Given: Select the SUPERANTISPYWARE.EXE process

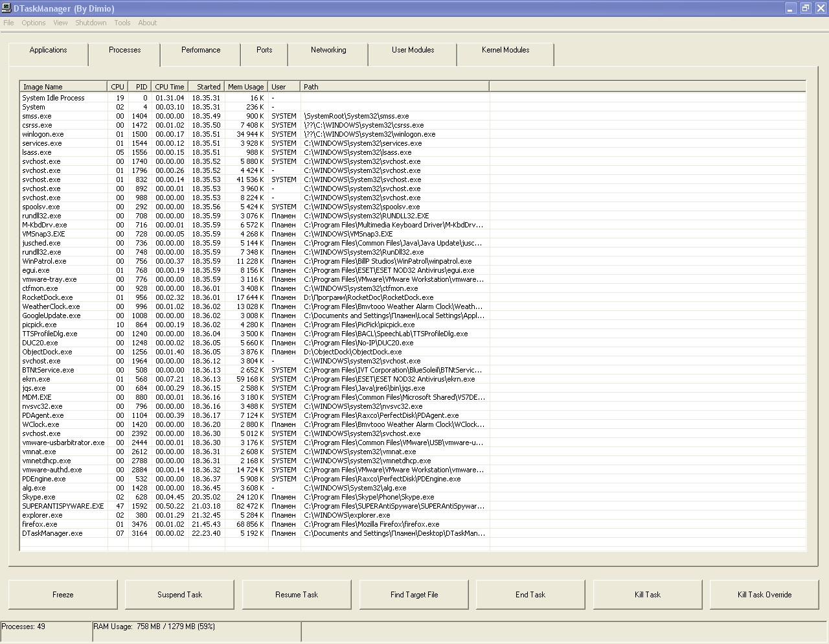Looking at the screenshot, I should [x=63, y=507].
